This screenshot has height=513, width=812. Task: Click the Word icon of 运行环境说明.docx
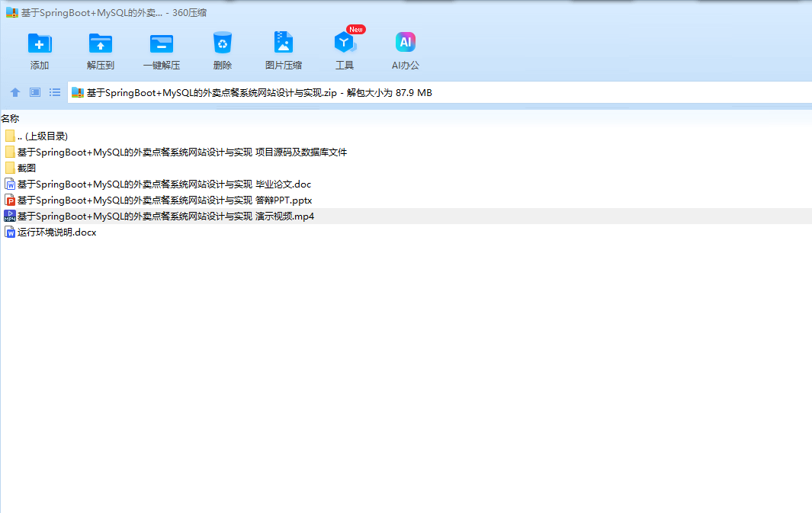click(10, 232)
